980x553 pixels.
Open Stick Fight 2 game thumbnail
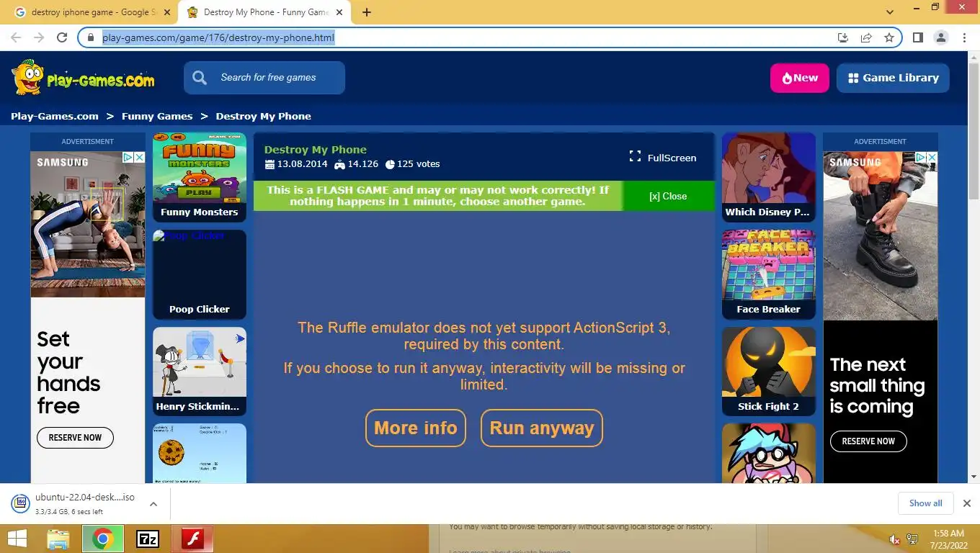[x=769, y=372]
